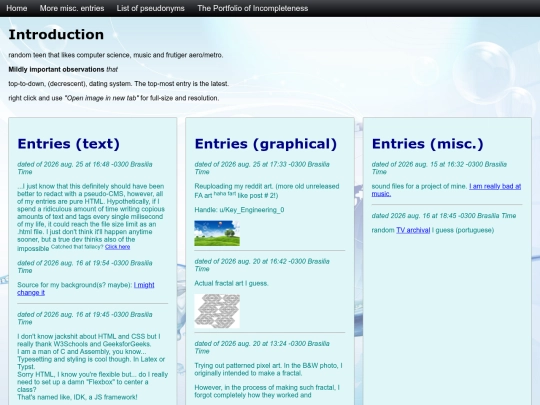The width and height of the screenshot is (540, 405).
Task: Open the grey fractal art thumbnail
Action: tap(217, 311)
